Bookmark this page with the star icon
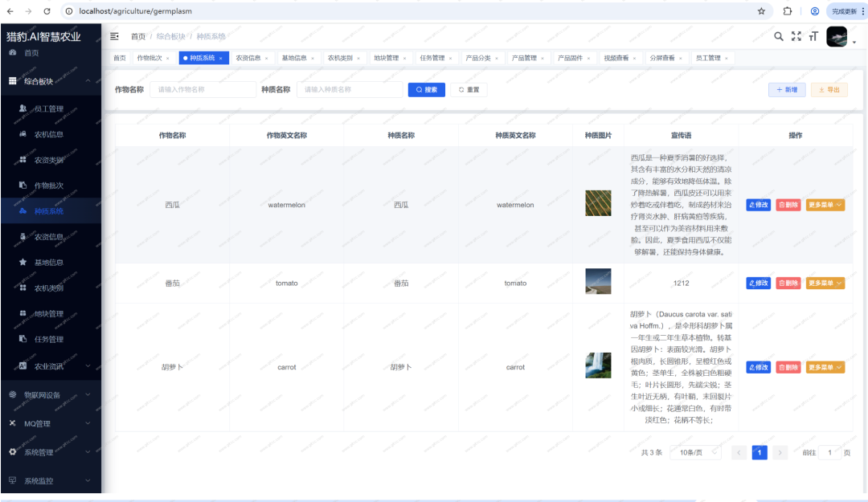Screen dimensions: 868x502 tap(761, 11)
